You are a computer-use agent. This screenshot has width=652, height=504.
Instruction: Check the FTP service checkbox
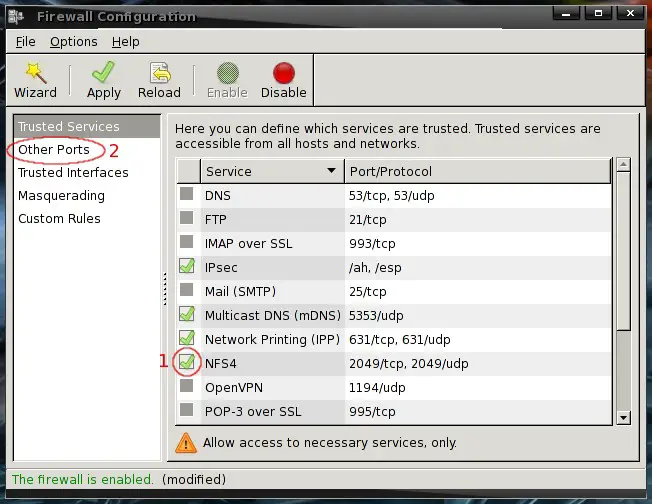click(186, 219)
